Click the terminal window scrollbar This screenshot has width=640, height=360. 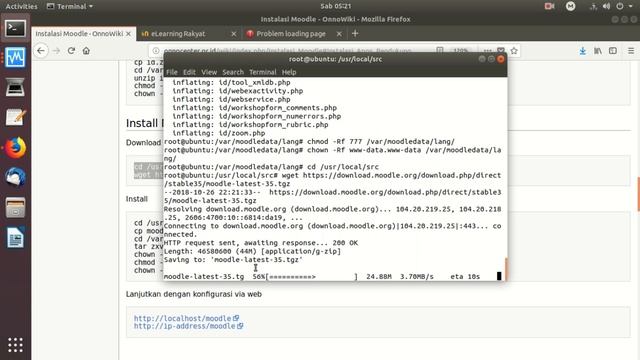506,269
